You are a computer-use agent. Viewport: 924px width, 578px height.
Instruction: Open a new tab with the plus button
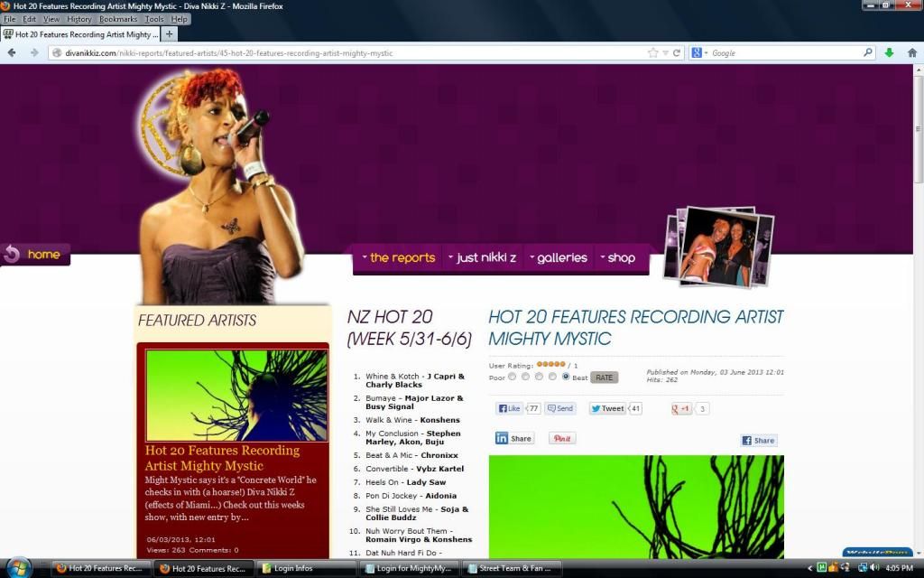pyautogui.click(x=169, y=34)
